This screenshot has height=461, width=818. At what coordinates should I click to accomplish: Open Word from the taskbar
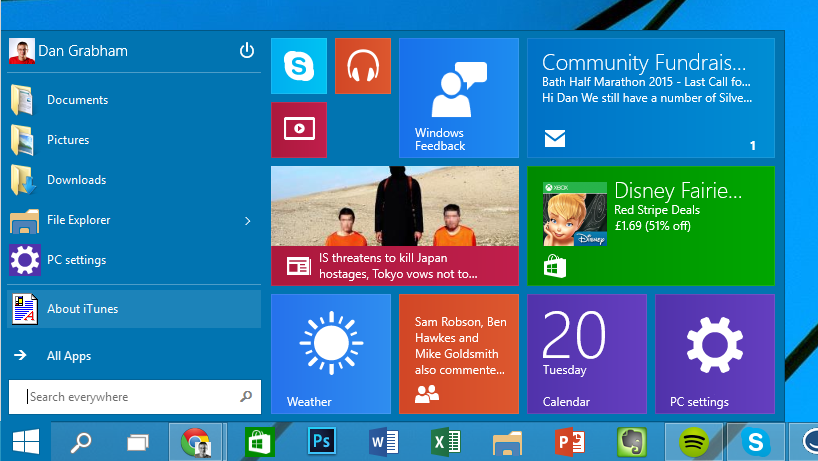(383, 441)
